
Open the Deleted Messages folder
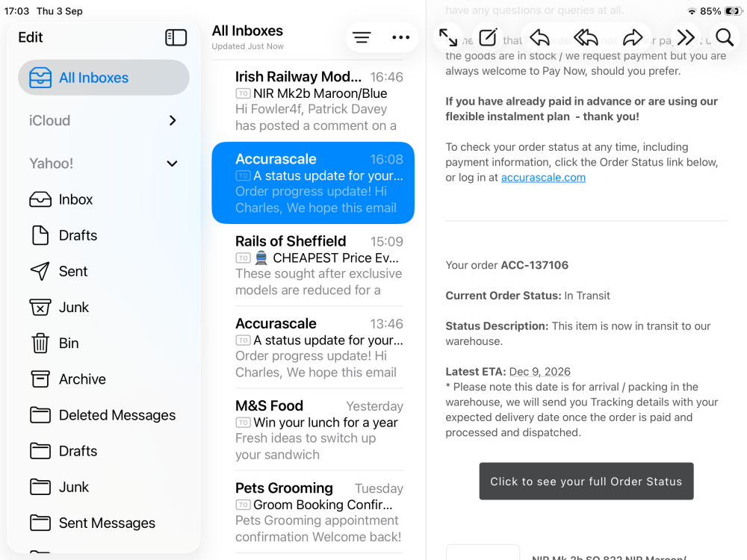pos(103,414)
